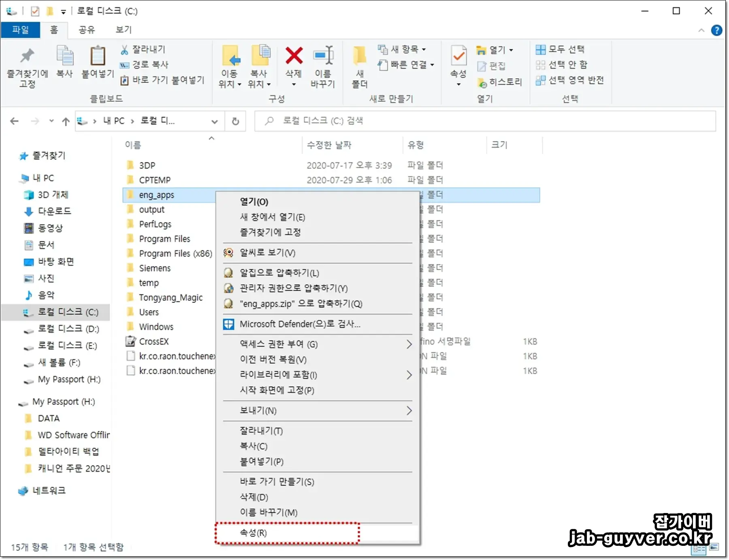Refresh the view with the refresh icon
This screenshot has height=560, width=729.
pos(235,121)
